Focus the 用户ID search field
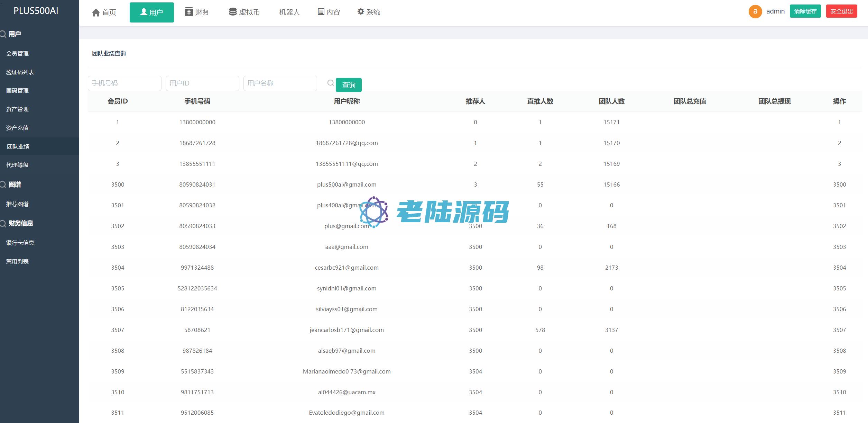 coord(202,83)
